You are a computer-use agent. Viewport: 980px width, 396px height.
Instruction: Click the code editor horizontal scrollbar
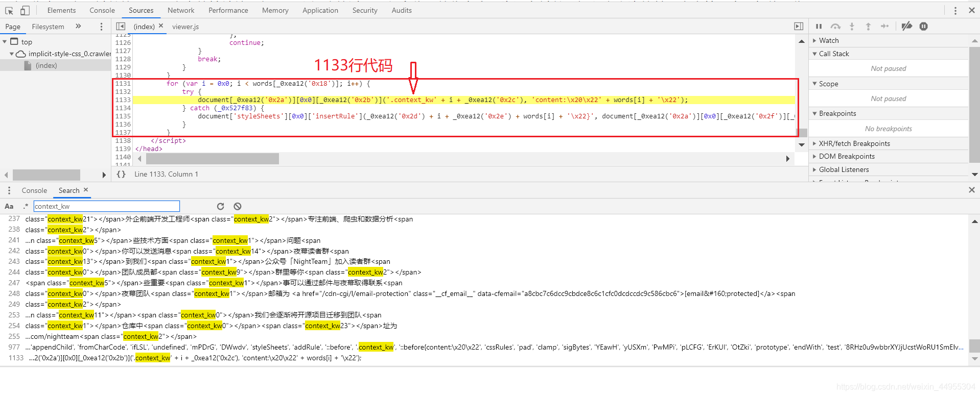pos(213,159)
